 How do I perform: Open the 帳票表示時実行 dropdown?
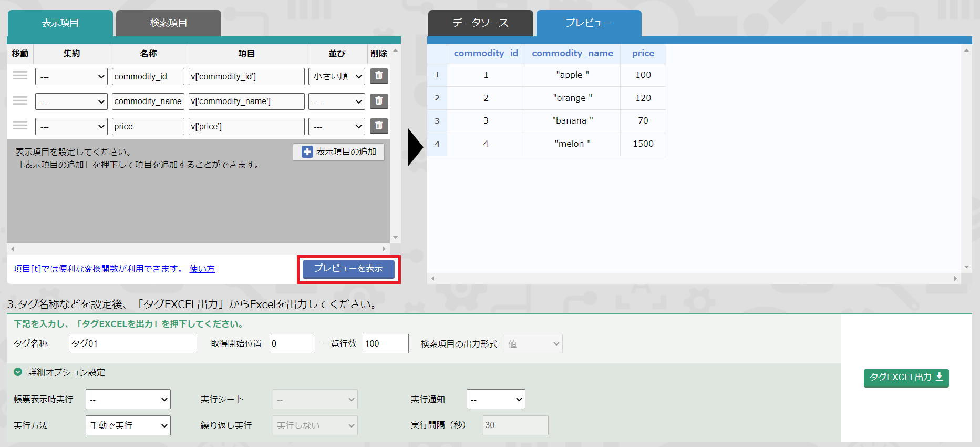128,400
